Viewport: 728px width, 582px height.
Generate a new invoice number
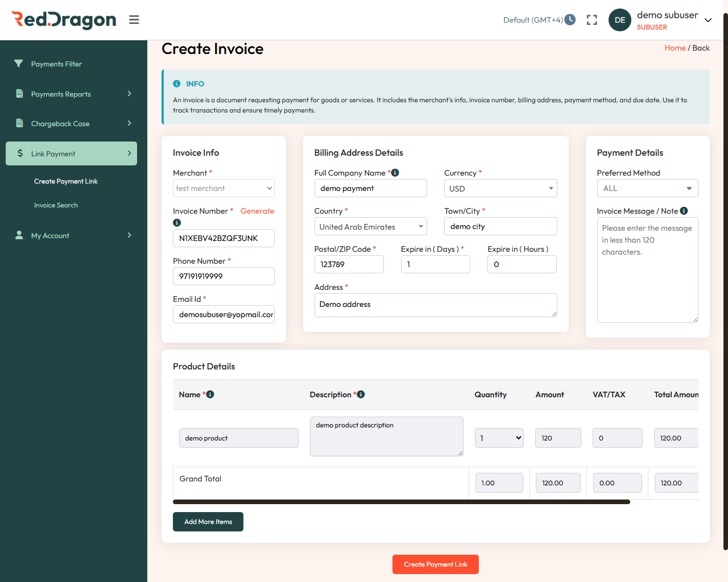point(257,210)
